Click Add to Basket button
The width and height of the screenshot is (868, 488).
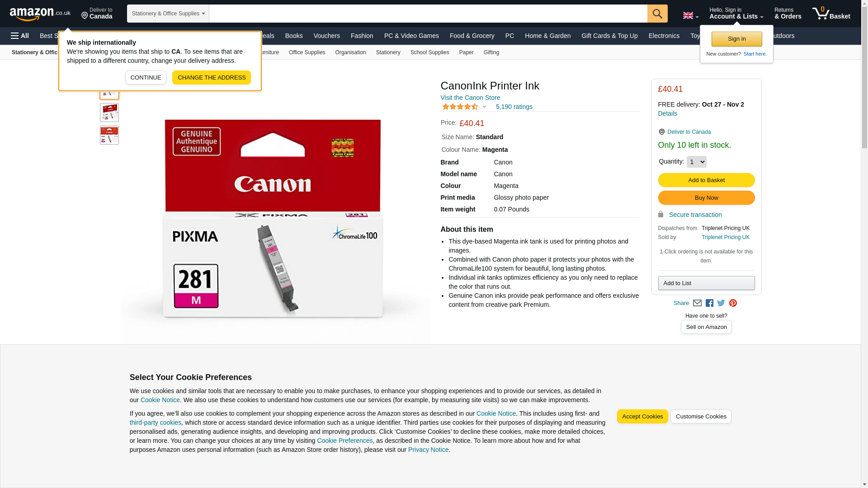pyautogui.click(x=706, y=180)
